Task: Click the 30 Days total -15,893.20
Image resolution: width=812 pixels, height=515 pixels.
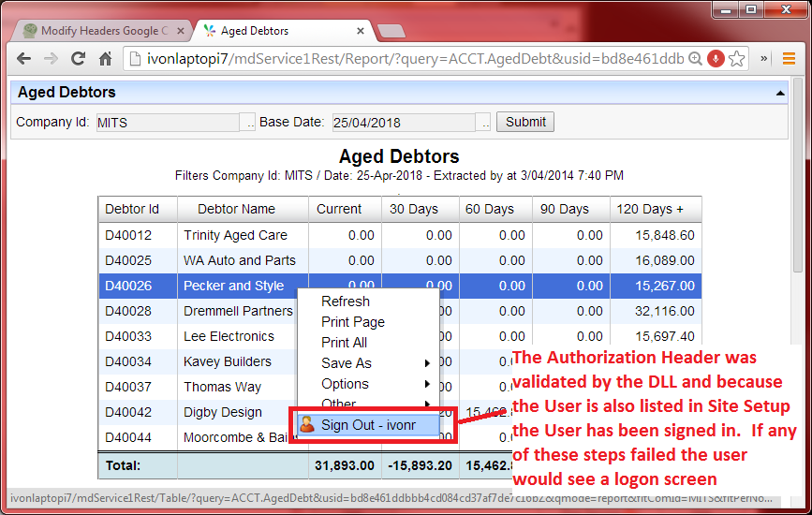Action: point(420,465)
